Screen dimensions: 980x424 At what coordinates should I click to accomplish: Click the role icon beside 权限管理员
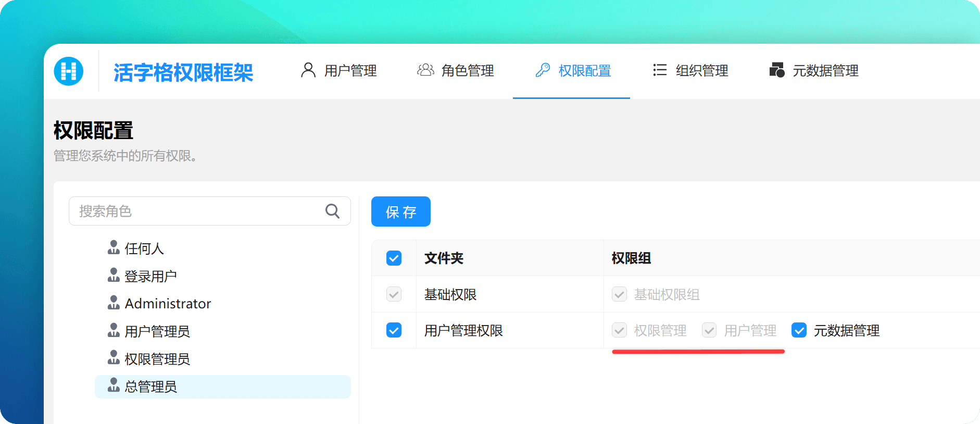[x=114, y=358]
